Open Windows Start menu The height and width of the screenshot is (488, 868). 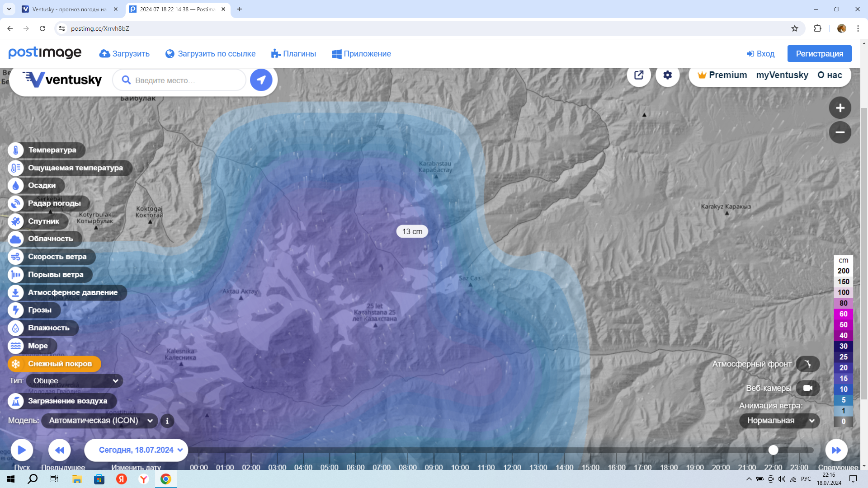(11, 479)
